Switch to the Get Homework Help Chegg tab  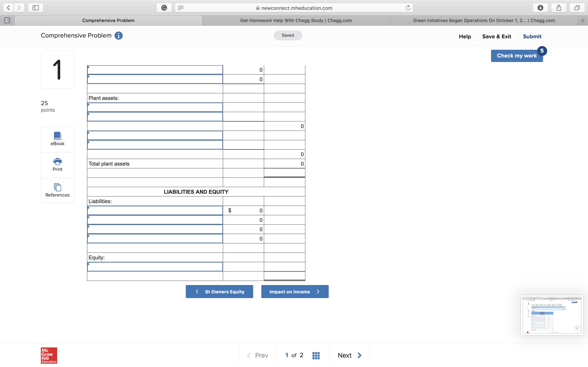click(x=296, y=20)
